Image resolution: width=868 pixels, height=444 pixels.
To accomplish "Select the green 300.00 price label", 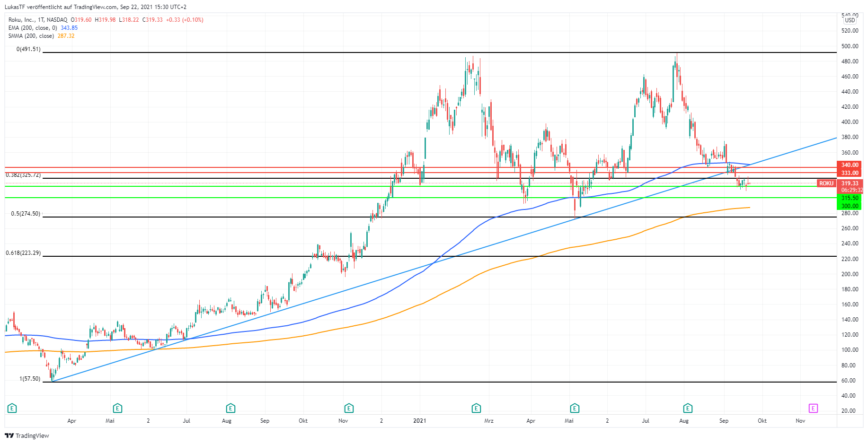I will [850, 206].
